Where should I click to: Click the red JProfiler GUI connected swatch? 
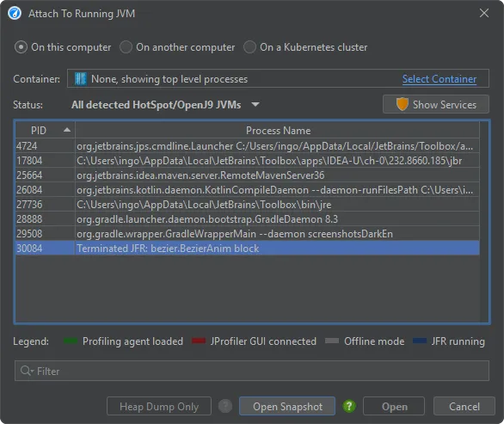[x=199, y=341]
